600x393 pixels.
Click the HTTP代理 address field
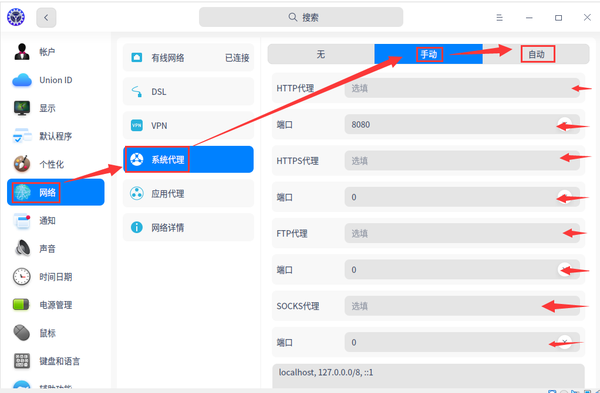tap(462, 88)
